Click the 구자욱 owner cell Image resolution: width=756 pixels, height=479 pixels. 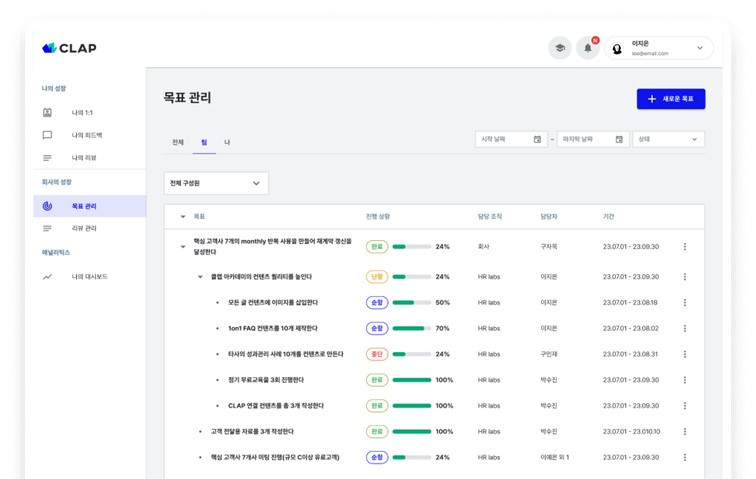(x=549, y=246)
